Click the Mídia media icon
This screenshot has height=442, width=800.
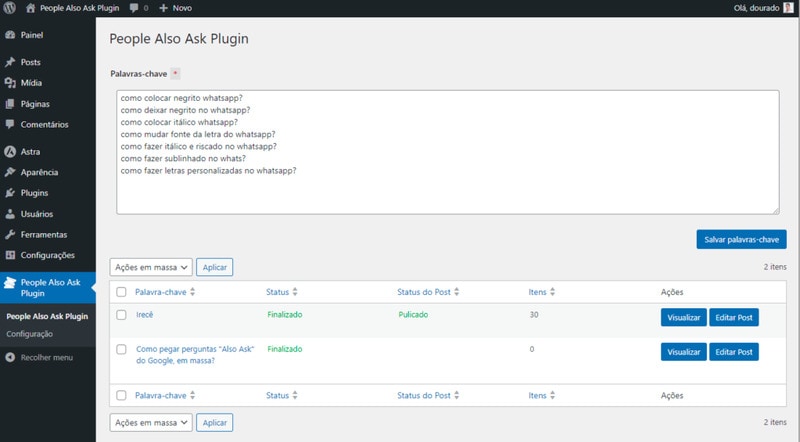click(x=10, y=83)
